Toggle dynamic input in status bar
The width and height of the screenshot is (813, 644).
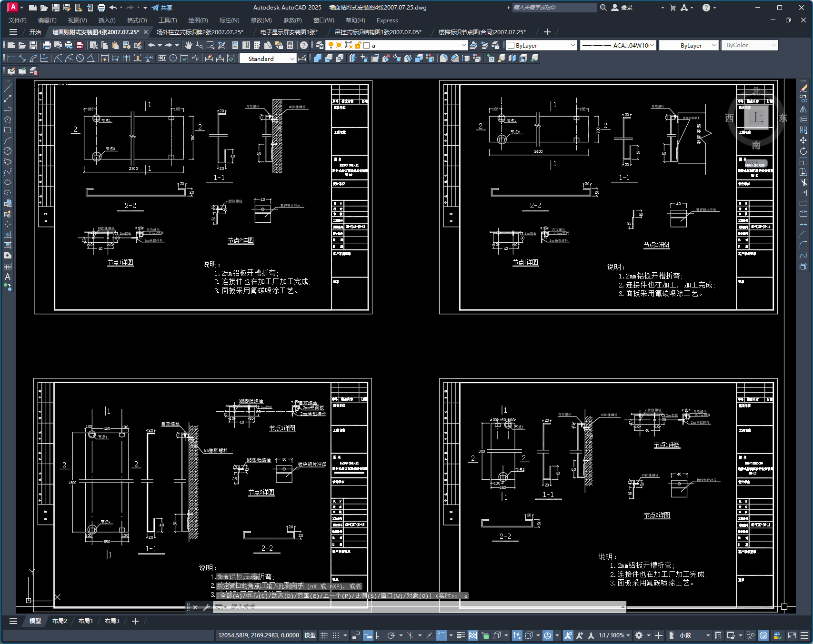click(x=368, y=635)
